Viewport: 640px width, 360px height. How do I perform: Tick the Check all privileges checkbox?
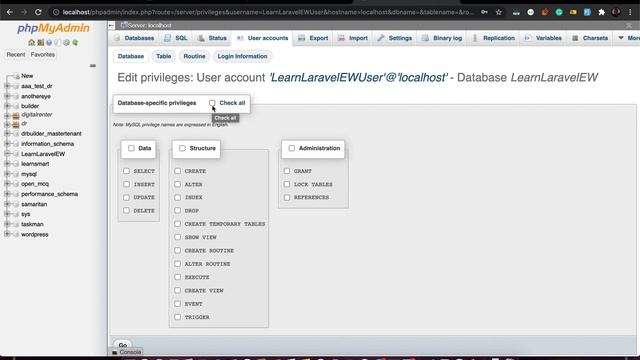tap(212, 103)
